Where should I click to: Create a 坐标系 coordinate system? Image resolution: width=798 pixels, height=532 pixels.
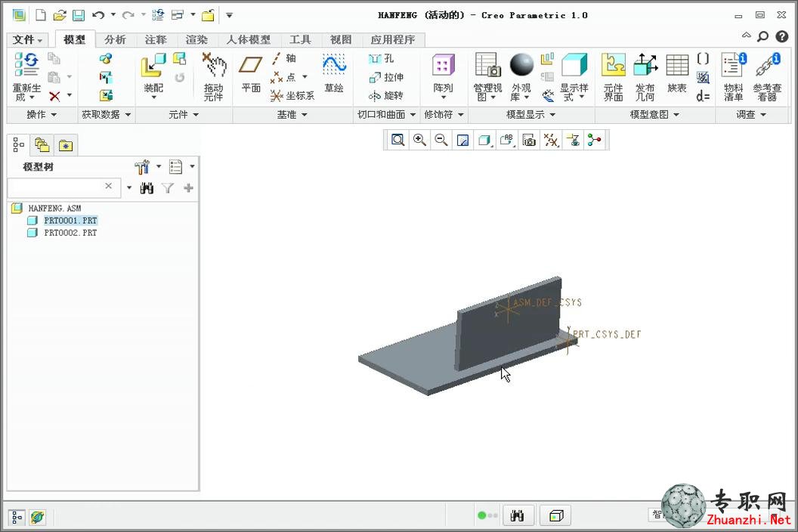pyautogui.click(x=292, y=96)
